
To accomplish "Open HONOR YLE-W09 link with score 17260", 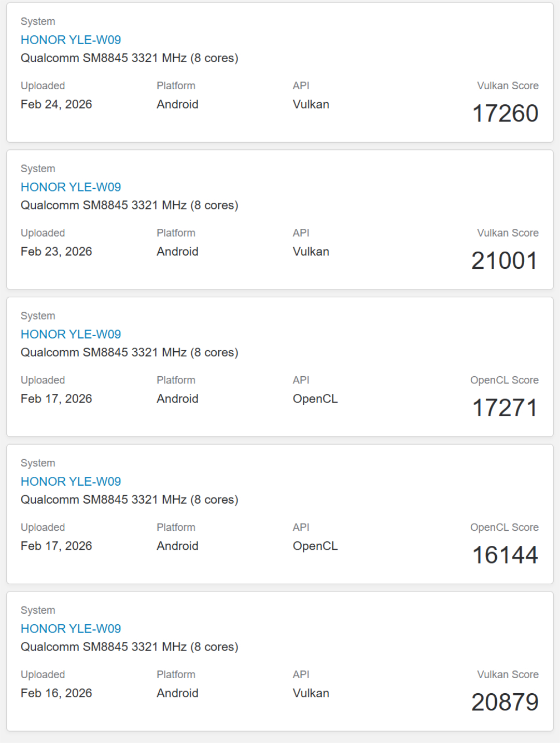I will (71, 40).
